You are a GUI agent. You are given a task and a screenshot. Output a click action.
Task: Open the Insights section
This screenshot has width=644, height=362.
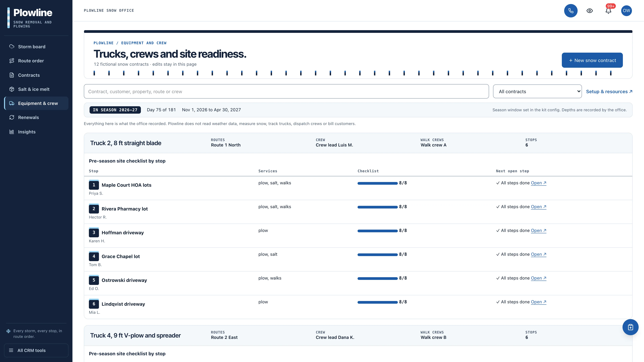click(x=36, y=132)
